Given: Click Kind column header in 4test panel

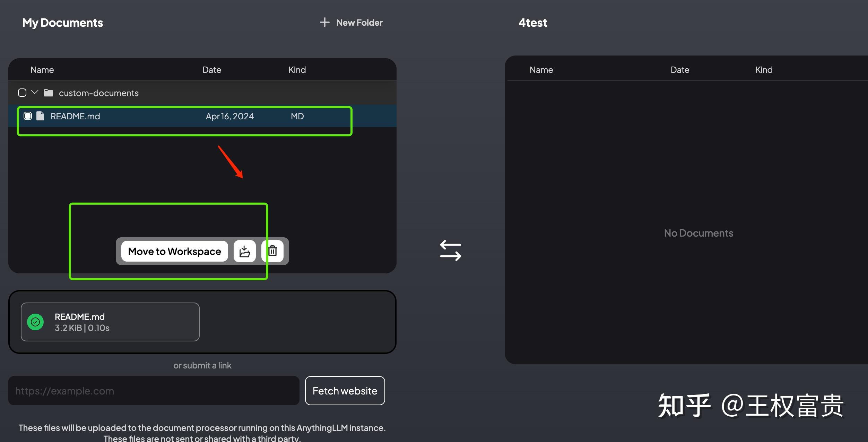Looking at the screenshot, I should (x=764, y=70).
